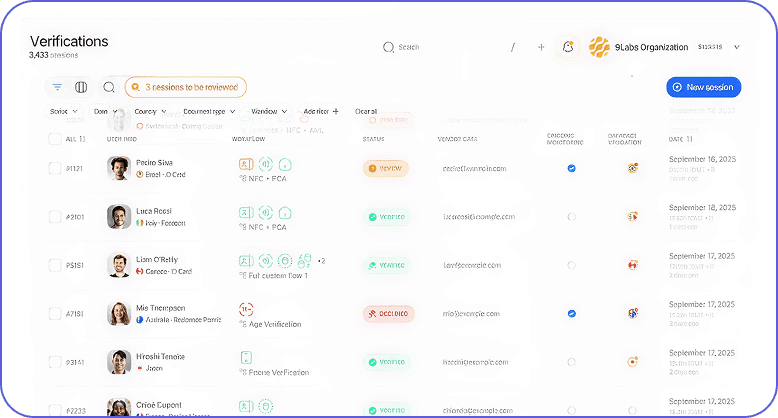The width and height of the screenshot is (778, 418).
Task: Click the house icon in Luca Rossi's row
Action: [x=285, y=213]
